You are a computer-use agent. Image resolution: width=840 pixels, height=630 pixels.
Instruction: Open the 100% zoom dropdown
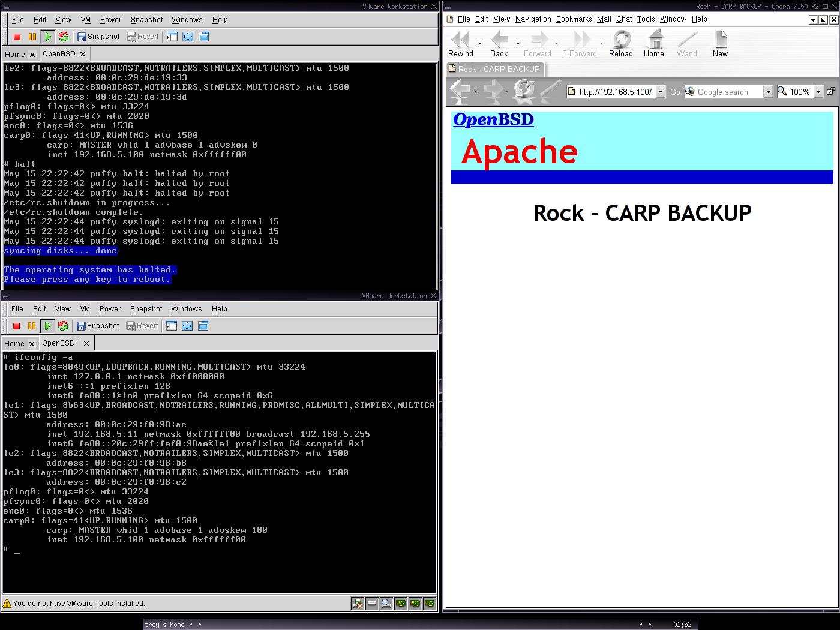tap(818, 92)
